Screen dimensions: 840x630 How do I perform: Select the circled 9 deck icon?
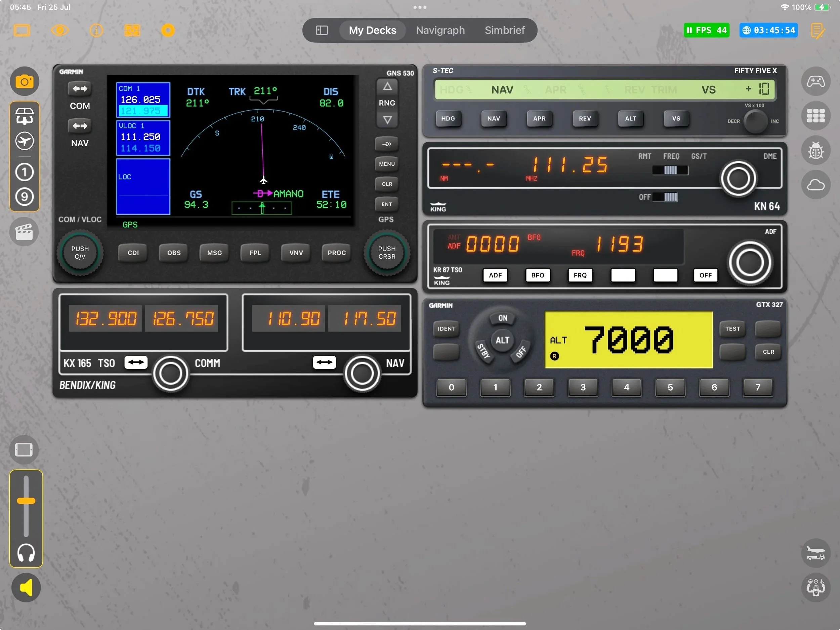point(24,197)
